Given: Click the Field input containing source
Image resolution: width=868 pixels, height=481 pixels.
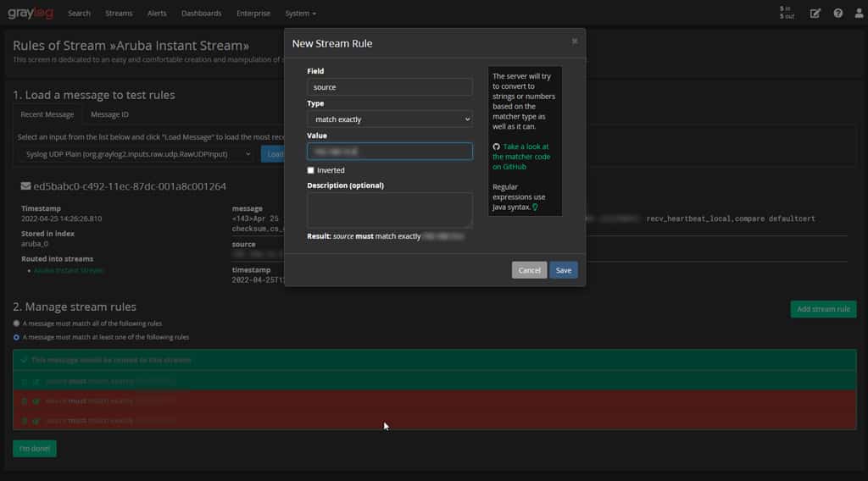Looking at the screenshot, I should (x=390, y=87).
